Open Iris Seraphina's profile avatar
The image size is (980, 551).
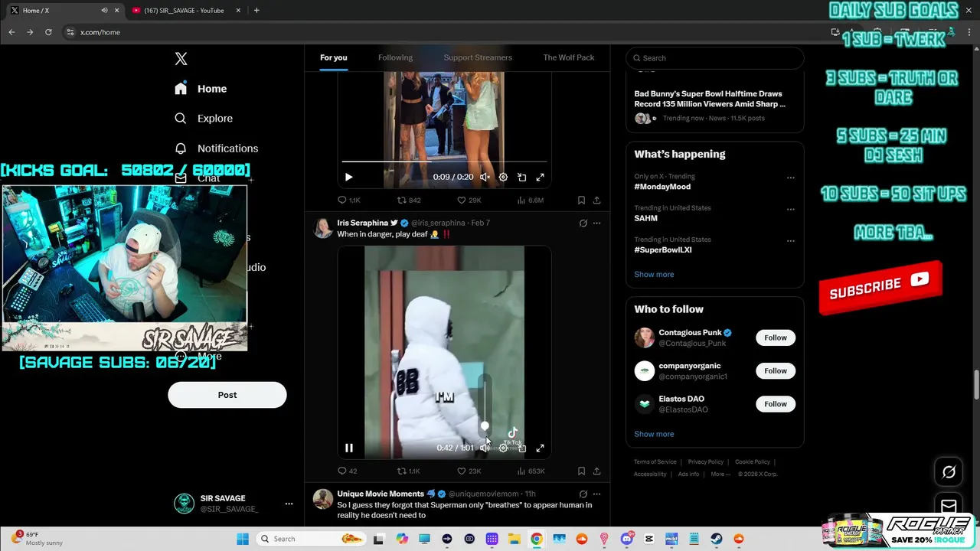tap(323, 228)
